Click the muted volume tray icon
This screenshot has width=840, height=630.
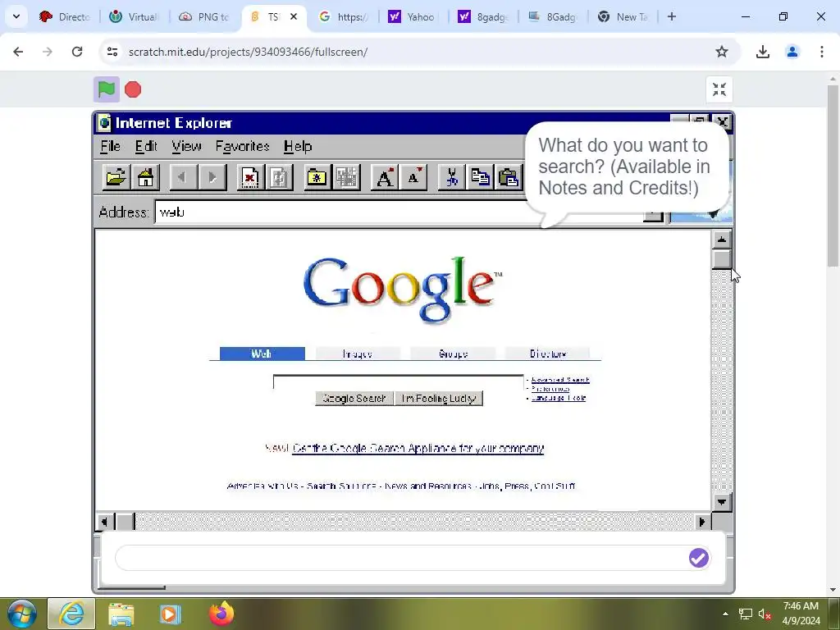(x=765, y=614)
